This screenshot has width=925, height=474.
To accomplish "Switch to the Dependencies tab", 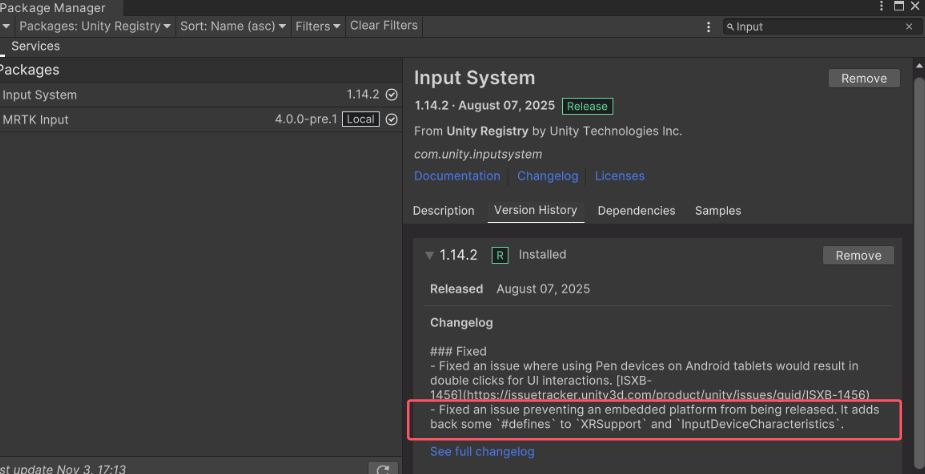I will (x=637, y=211).
